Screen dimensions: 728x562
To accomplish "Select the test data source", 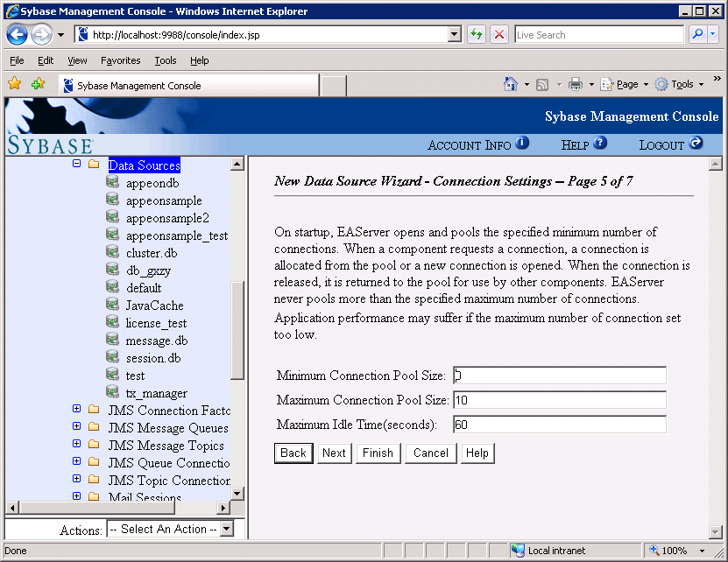I will (x=135, y=376).
